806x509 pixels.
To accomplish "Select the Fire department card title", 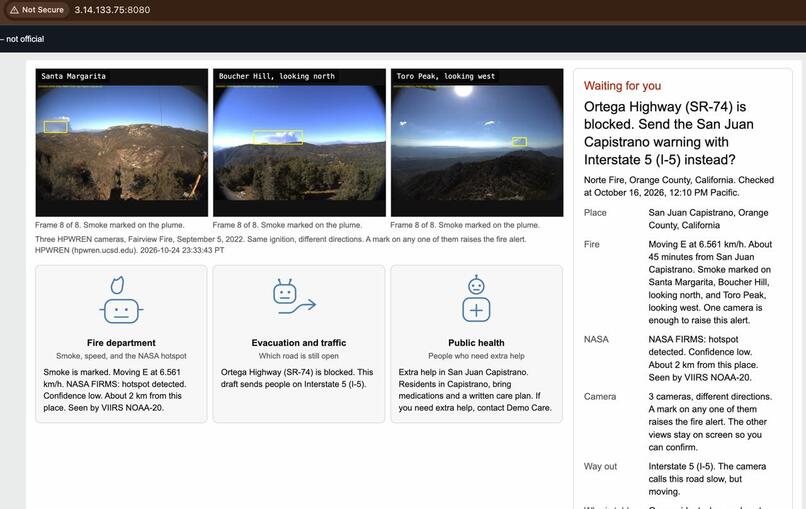I will pyautogui.click(x=121, y=343).
